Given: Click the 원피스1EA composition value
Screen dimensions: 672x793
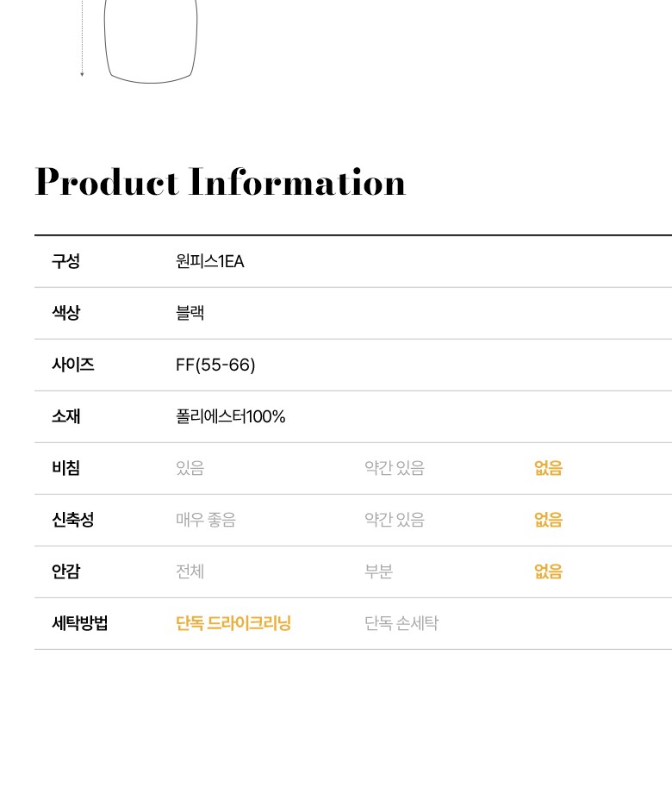Looking at the screenshot, I should coord(209,261).
